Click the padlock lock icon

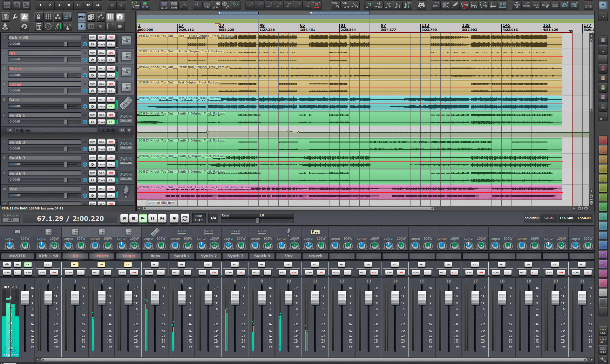[39, 17]
